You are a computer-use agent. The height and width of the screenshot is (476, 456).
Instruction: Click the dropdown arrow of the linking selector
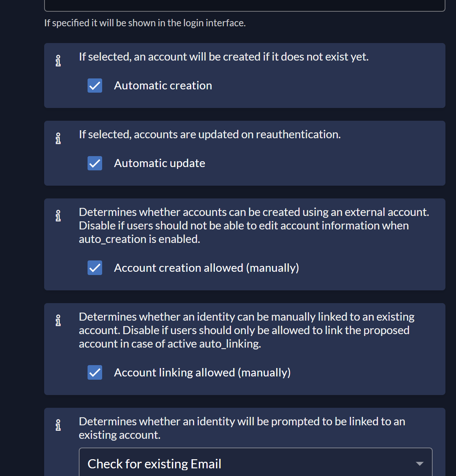point(420,464)
